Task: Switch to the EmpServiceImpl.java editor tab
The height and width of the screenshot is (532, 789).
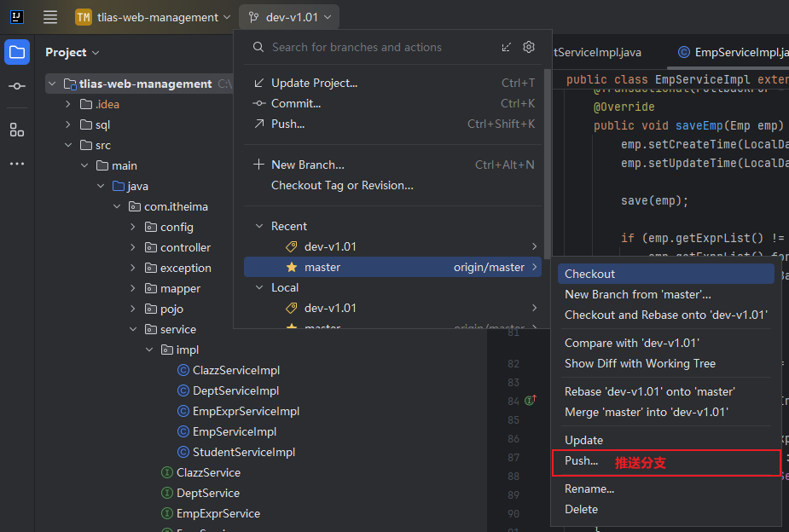Action: [x=732, y=52]
